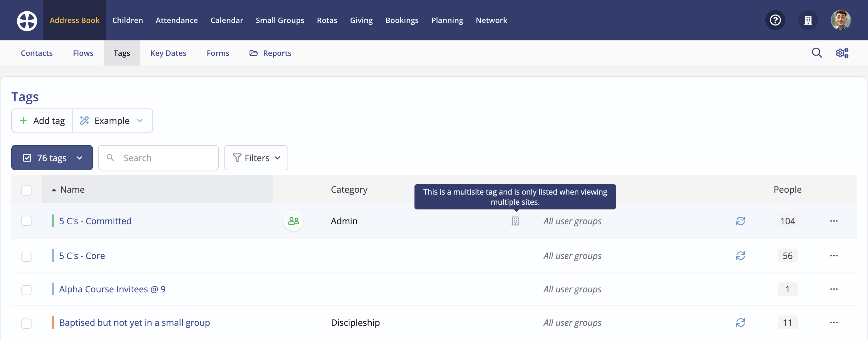Click the blue colour bar on 5 C's - Core
This screenshot has height=340, width=868.
coord(53,256)
